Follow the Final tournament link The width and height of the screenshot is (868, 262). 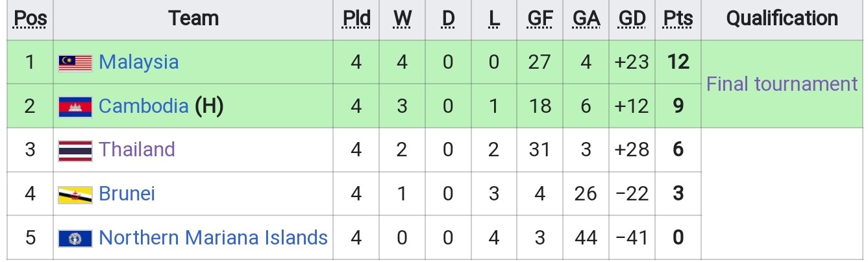tap(782, 84)
